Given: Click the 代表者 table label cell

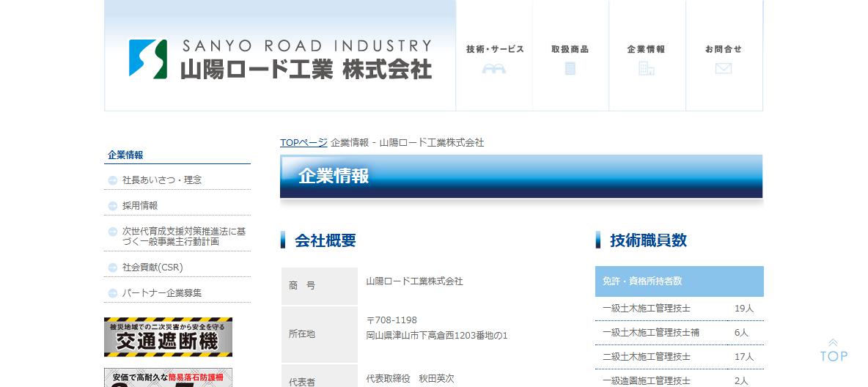Looking at the screenshot, I should [x=320, y=376].
